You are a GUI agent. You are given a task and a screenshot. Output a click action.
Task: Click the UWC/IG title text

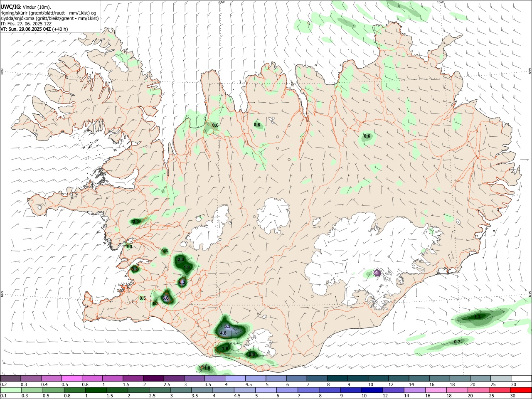click(10, 7)
